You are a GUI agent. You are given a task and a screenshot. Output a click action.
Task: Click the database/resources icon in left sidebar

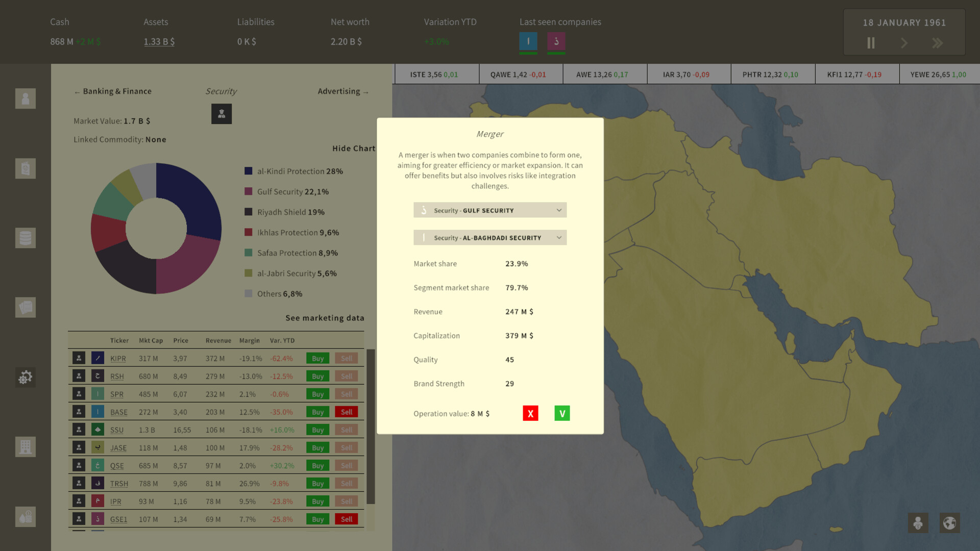coord(25,238)
